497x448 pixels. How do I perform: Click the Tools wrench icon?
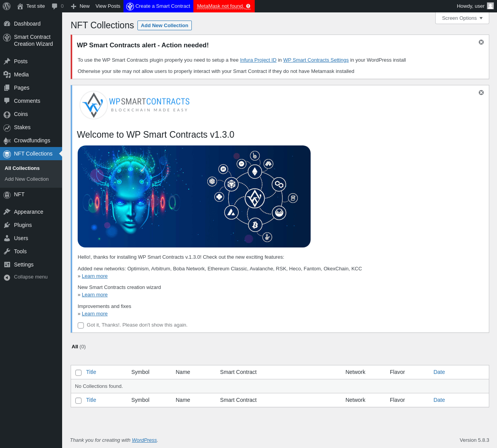(x=7, y=251)
